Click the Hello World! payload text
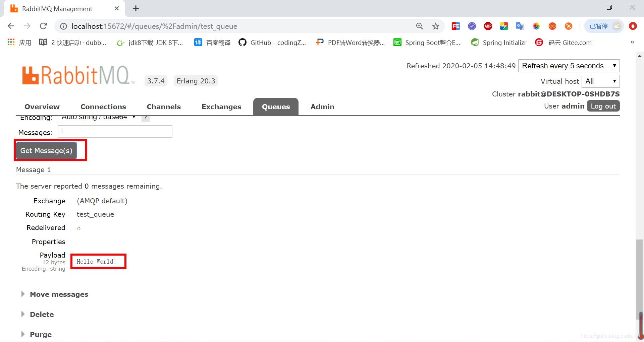Image resolution: width=644 pixels, height=342 pixels. point(97,262)
